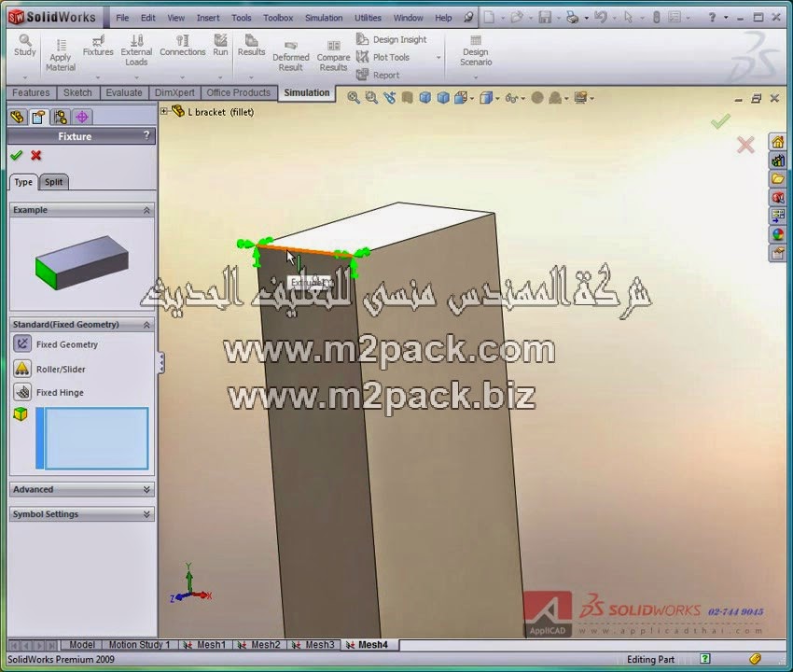The width and height of the screenshot is (793, 672).
Task: Open Simulation menu
Action: pyautogui.click(x=324, y=18)
